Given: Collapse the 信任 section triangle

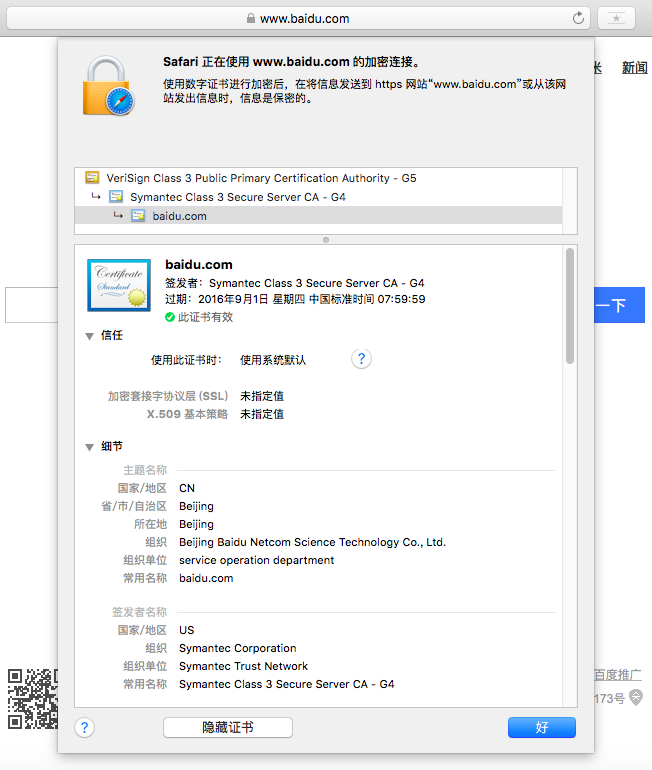Looking at the screenshot, I should point(89,336).
